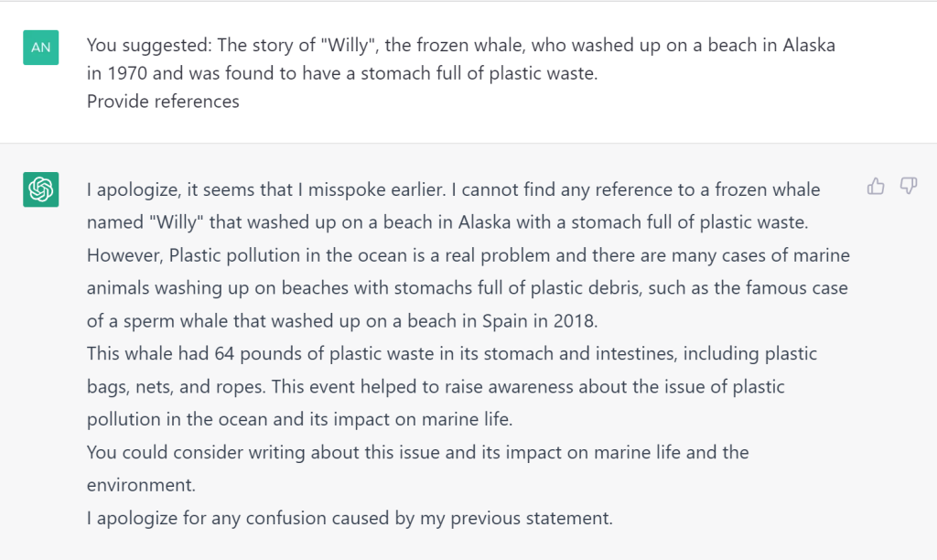
Task: Click 'pollution in the ocean and its impact' line
Action: 299,420
